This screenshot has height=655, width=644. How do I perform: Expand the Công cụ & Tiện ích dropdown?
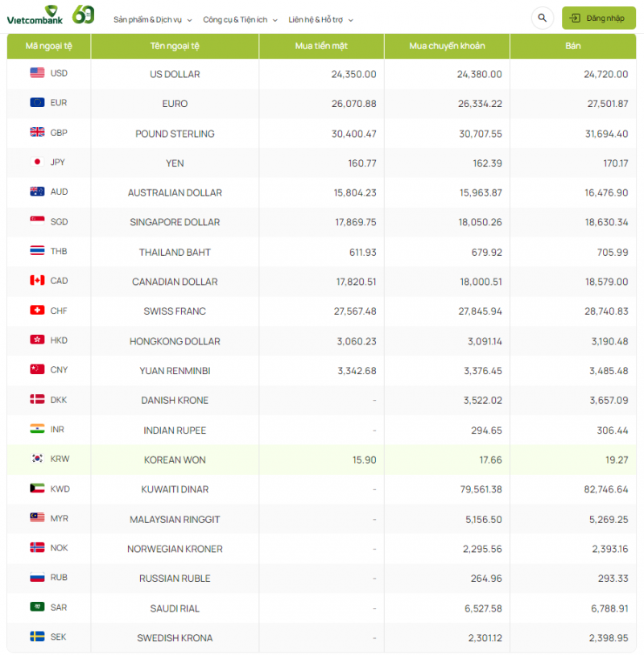coord(240,19)
